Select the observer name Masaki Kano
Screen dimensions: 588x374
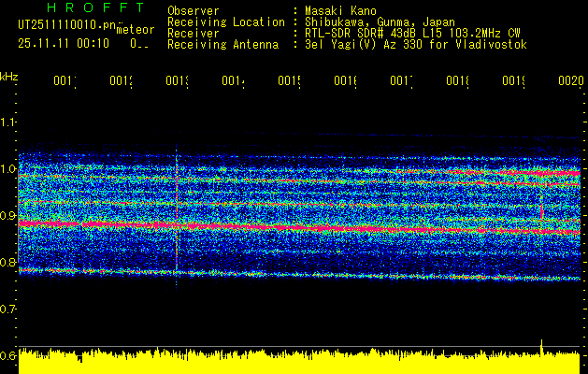coord(340,11)
